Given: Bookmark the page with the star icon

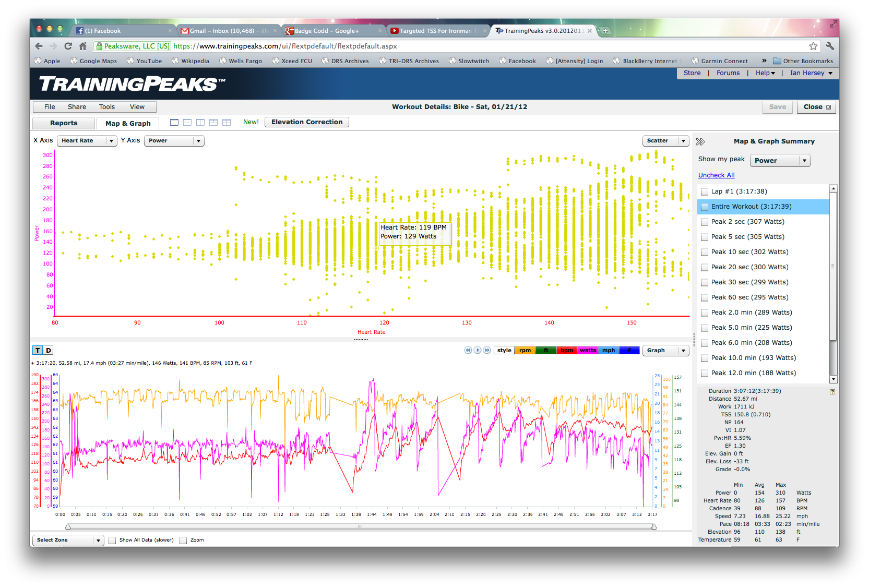Looking at the screenshot, I should coord(813,46).
